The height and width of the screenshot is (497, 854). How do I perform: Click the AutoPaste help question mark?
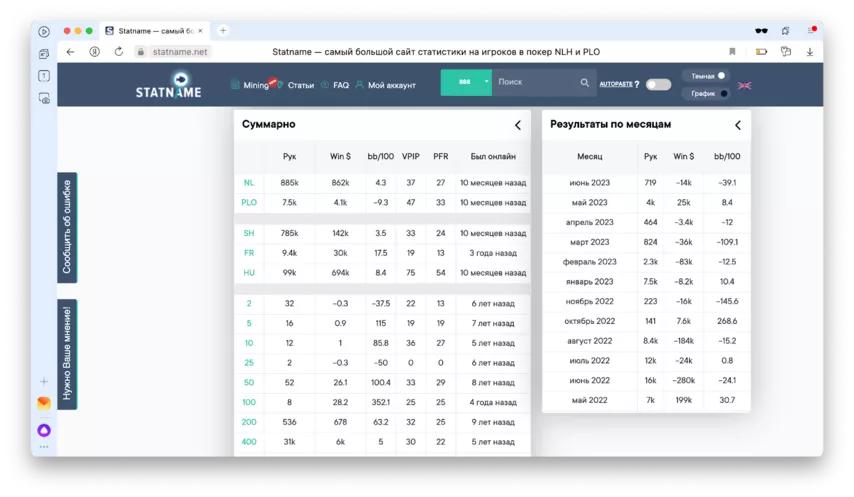click(637, 84)
